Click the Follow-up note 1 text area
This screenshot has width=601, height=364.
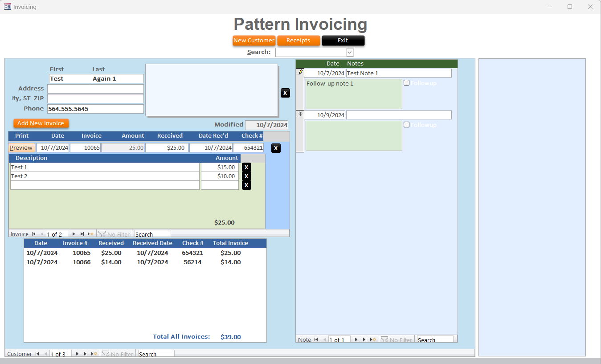click(354, 94)
